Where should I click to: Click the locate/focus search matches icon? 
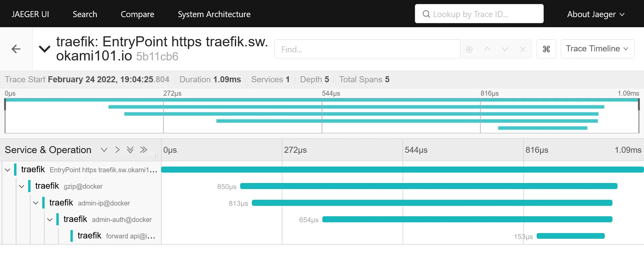pyautogui.click(x=469, y=49)
